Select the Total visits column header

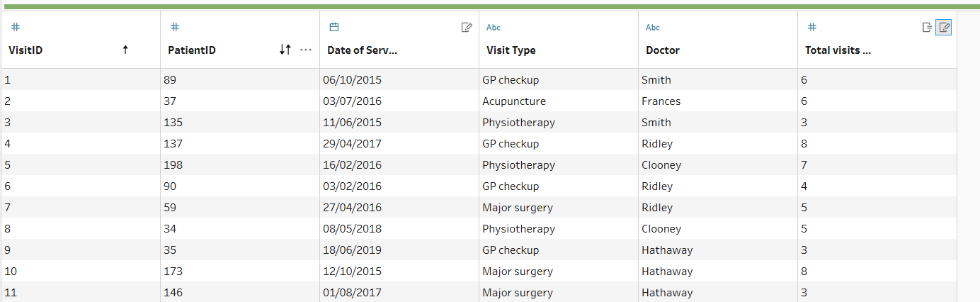(838, 50)
